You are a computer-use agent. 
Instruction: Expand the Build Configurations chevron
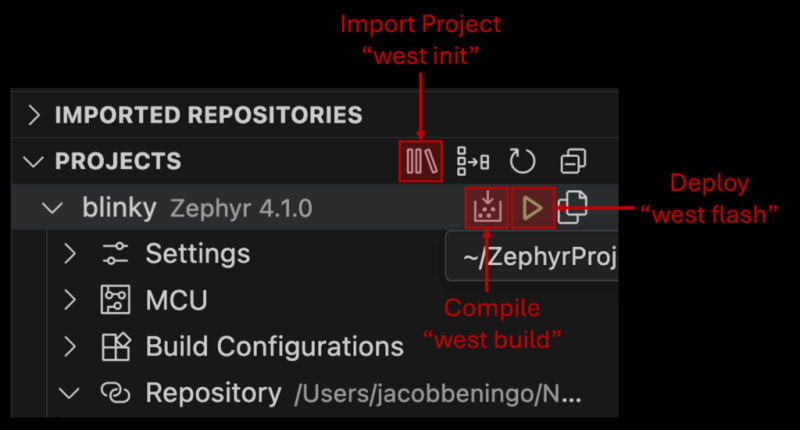pyautogui.click(x=70, y=346)
